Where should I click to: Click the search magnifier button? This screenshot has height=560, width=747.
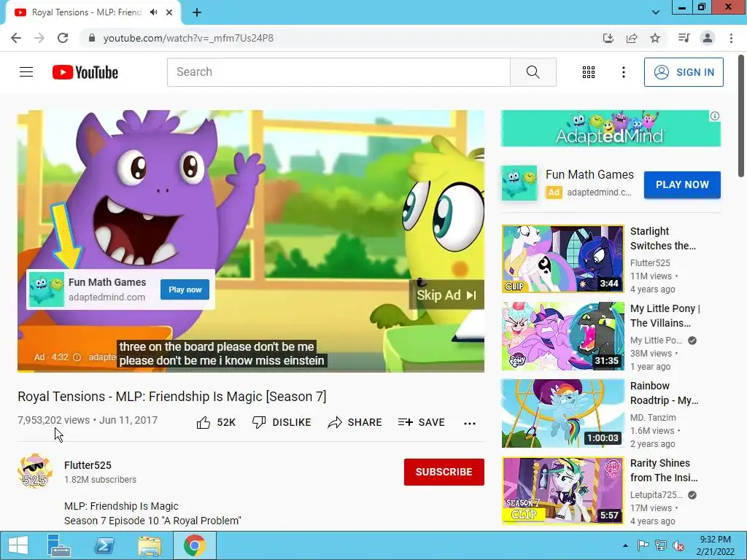(x=533, y=72)
